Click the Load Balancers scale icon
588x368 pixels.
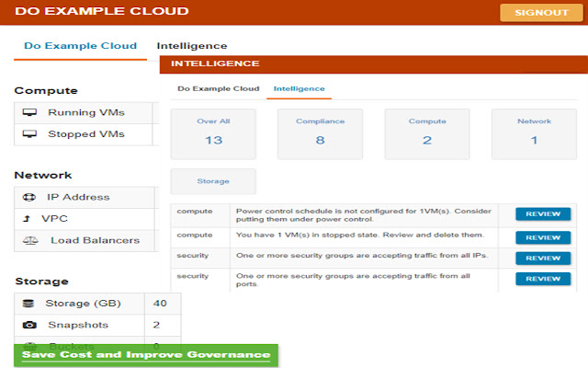[29, 241]
